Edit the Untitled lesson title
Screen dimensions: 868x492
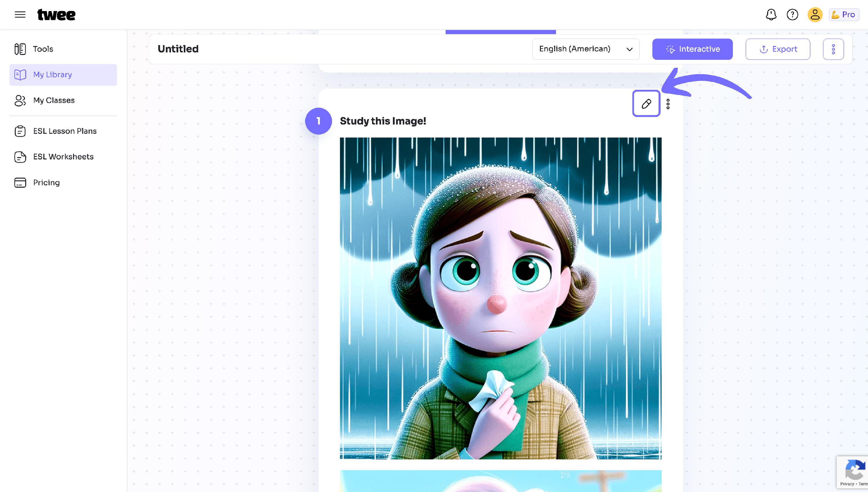pyautogui.click(x=178, y=49)
